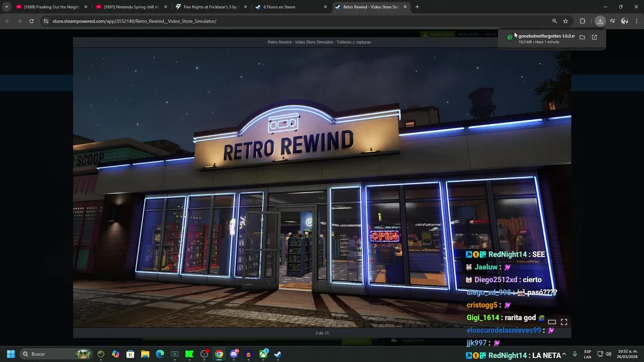Image resolution: width=644 pixels, height=362 pixels.
Task: Open Chrome extensions puzzle icon
Action: (583, 21)
